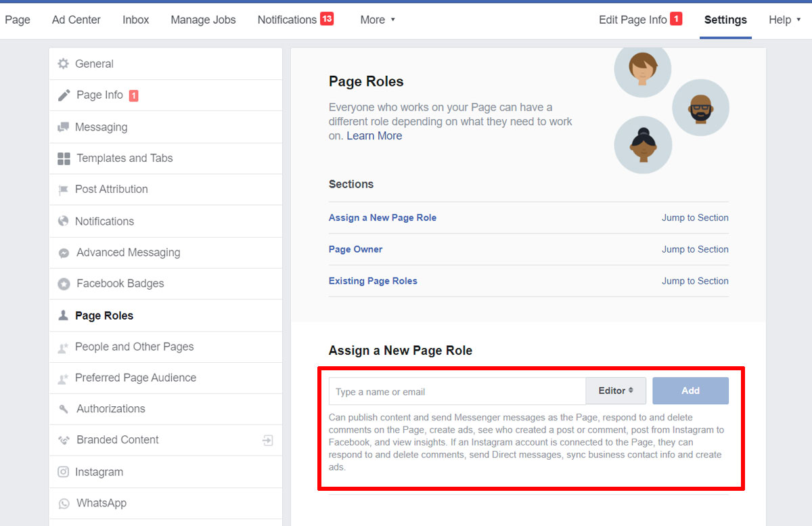
Task: Click the Templates and Tabs grid icon
Action: click(64, 158)
